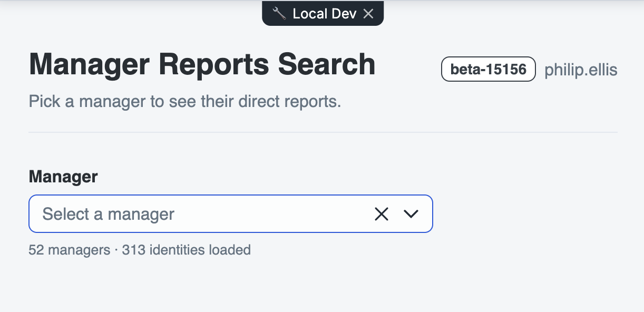Click the Manager field label
Image resolution: width=644 pixels, height=312 pixels.
(x=63, y=177)
